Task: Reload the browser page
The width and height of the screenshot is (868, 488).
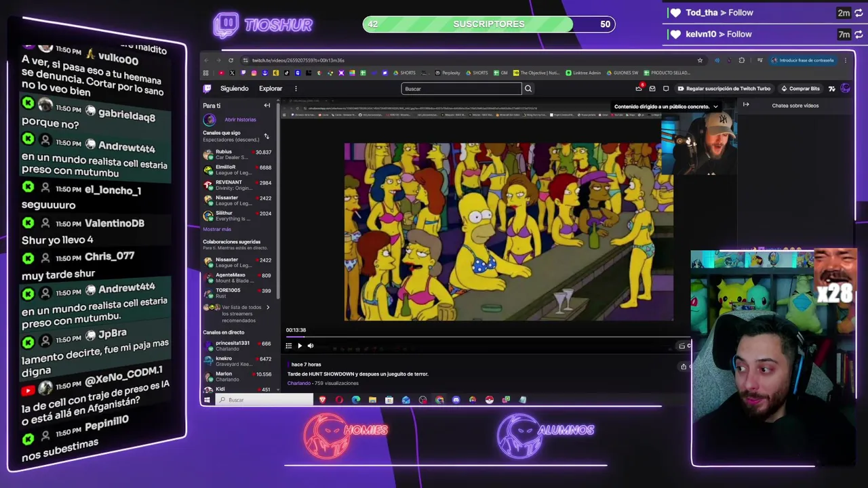Action: pos(231,60)
